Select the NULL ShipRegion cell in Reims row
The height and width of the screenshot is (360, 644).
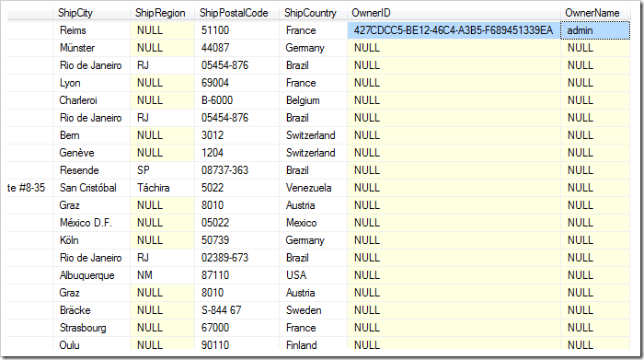click(162, 30)
